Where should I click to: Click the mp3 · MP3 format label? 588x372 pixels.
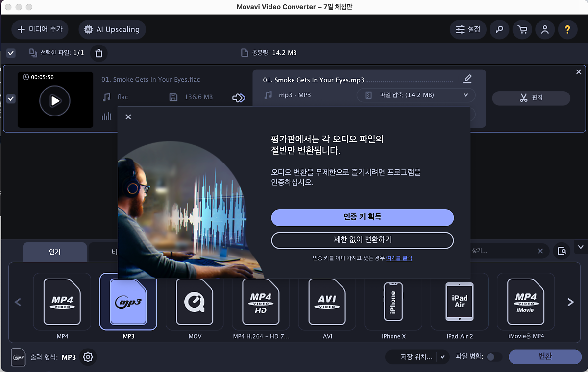tap(295, 95)
